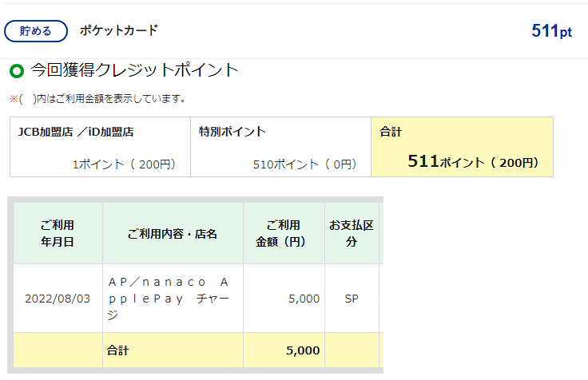Click the お支払区分 column header
588x380 pixels.
(x=352, y=233)
